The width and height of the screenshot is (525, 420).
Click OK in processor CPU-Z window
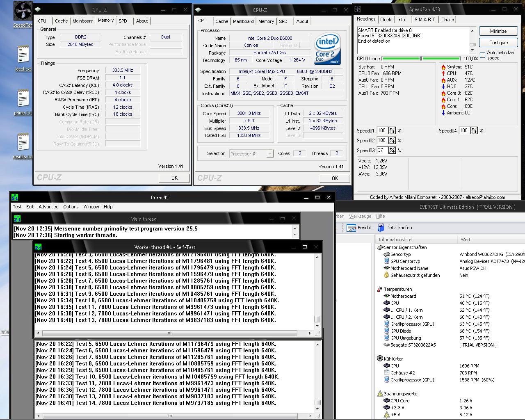(x=335, y=178)
